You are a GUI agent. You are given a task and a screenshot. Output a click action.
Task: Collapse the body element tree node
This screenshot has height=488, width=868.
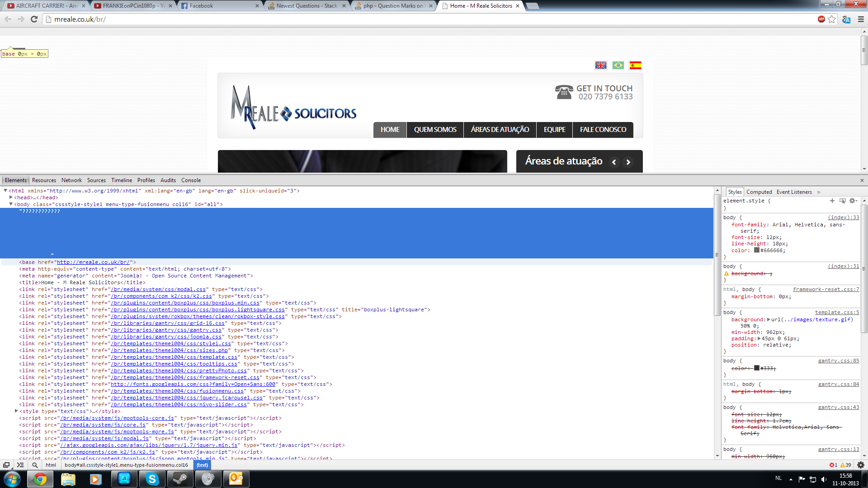pos(11,204)
